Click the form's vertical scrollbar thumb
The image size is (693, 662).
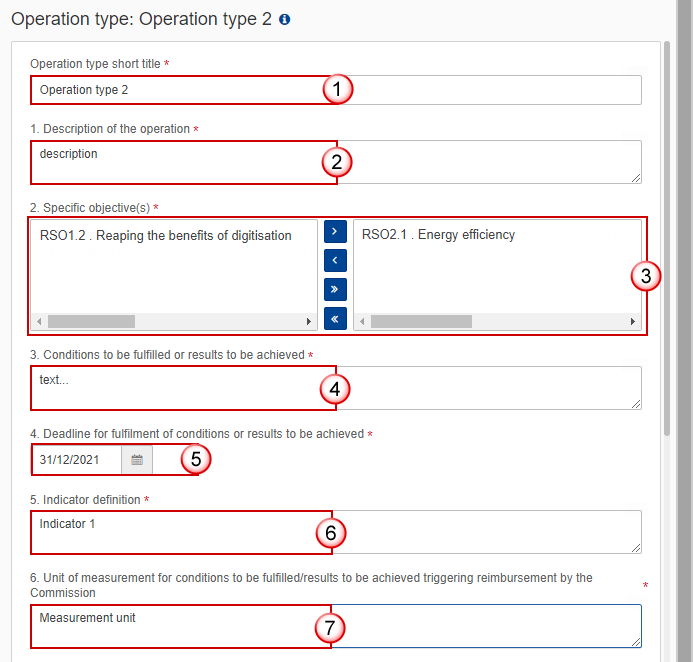click(x=666, y=239)
